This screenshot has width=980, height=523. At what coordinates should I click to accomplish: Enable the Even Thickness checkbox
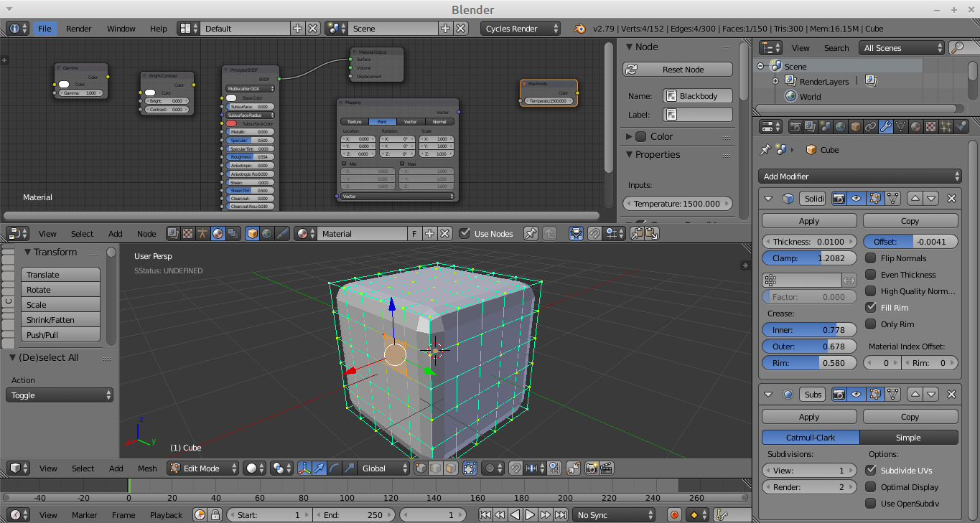tap(871, 275)
